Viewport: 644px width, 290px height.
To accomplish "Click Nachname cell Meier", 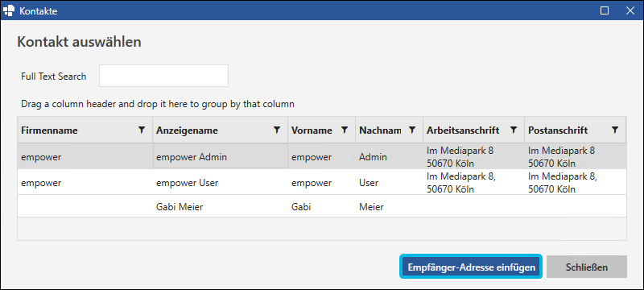I will tap(389, 206).
